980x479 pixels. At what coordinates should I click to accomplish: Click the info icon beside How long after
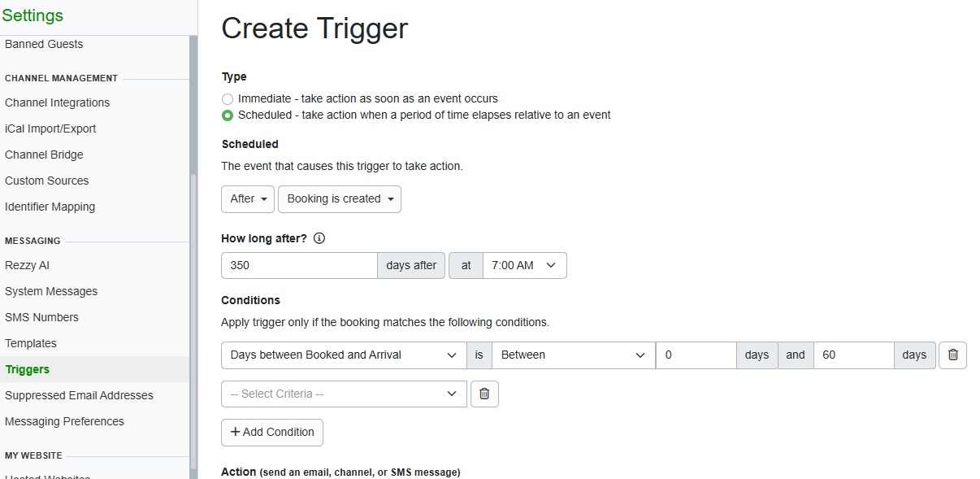tap(319, 239)
